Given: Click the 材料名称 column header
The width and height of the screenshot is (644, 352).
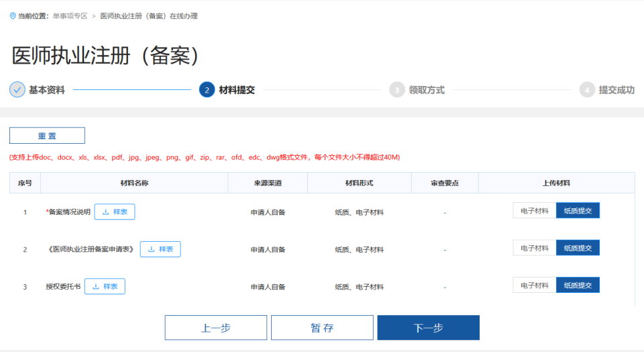Looking at the screenshot, I should click(x=134, y=183).
